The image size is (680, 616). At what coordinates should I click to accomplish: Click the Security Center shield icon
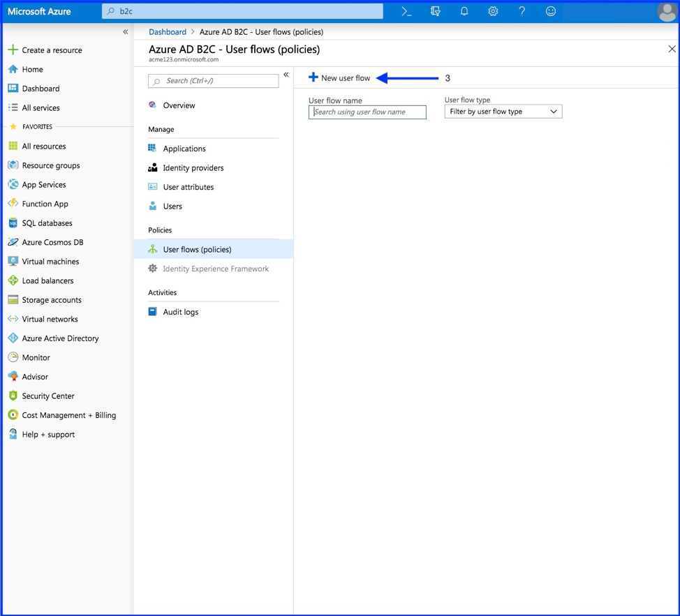coord(13,396)
